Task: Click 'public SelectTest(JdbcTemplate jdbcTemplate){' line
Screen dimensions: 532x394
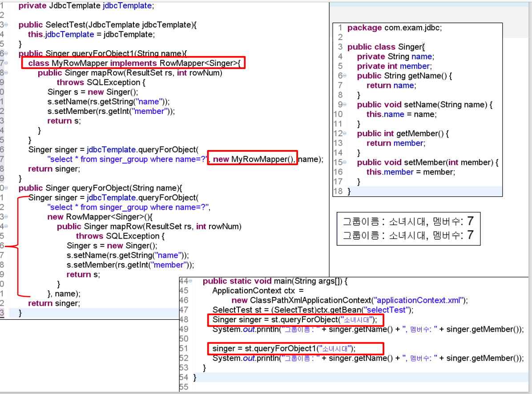Action: click(x=108, y=25)
